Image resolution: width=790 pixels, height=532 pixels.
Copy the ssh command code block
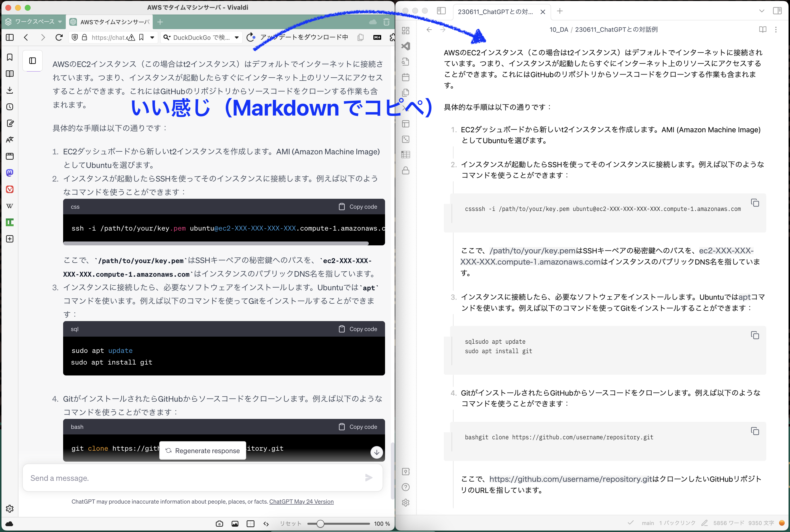(x=357, y=206)
